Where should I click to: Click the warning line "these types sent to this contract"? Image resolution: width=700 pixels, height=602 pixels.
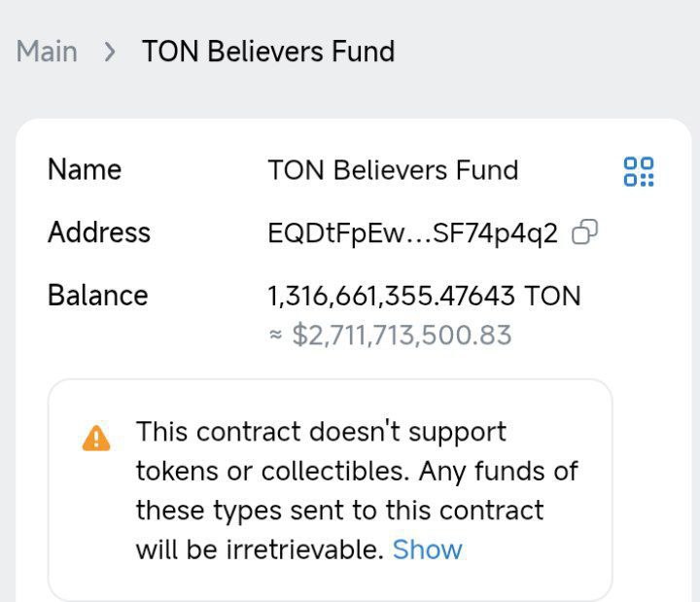click(x=339, y=511)
